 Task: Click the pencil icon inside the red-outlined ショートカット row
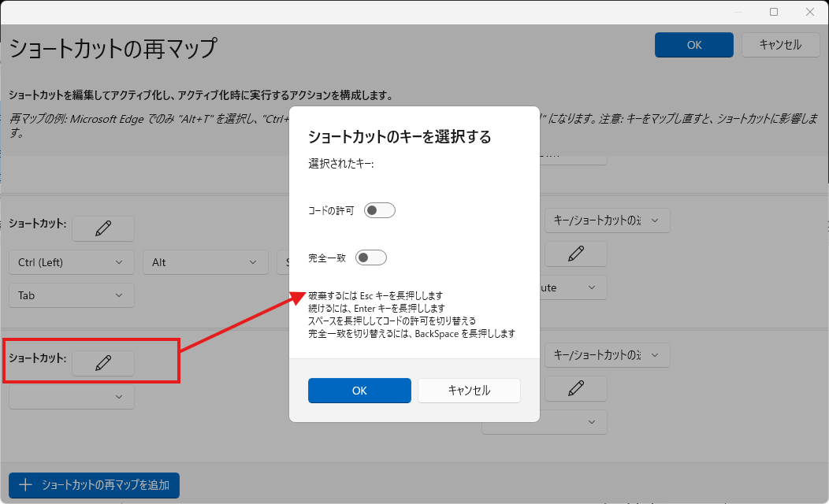point(103,362)
